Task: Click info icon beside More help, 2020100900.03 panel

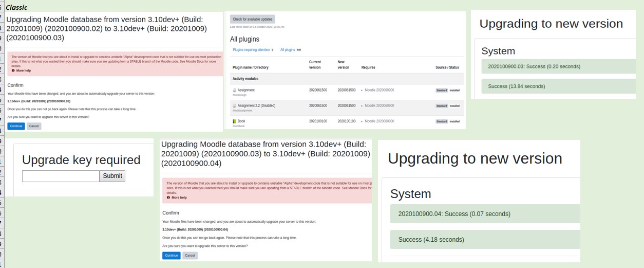Action: pyautogui.click(x=13, y=70)
